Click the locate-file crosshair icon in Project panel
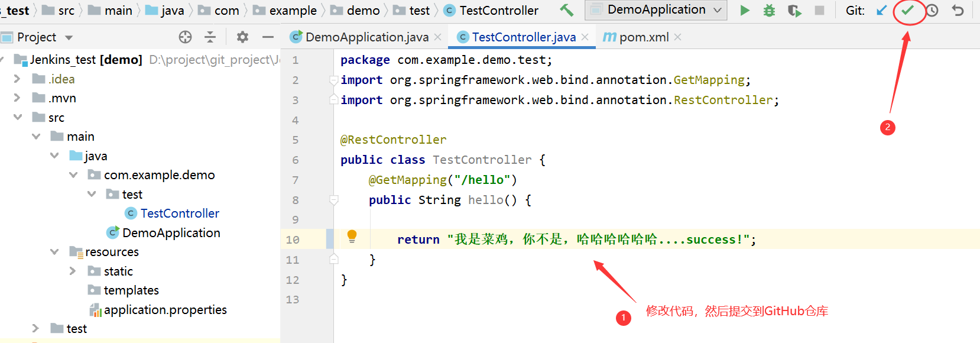The height and width of the screenshot is (343, 980). 185,37
